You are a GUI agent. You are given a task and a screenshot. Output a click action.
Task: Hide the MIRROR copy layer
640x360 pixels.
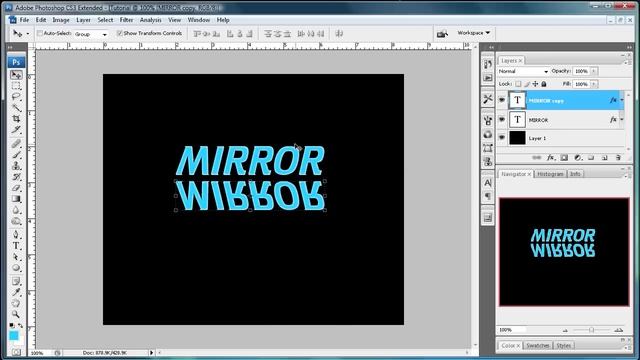coord(502,100)
